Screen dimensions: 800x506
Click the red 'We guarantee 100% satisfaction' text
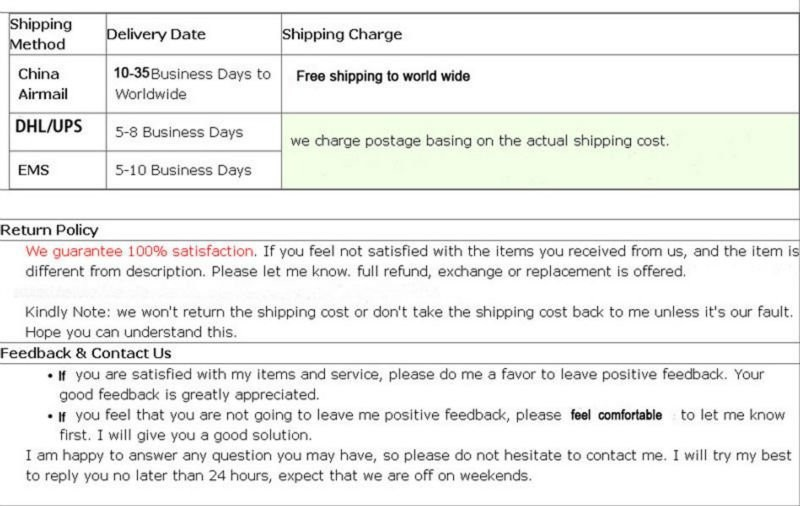click(140, 251)
